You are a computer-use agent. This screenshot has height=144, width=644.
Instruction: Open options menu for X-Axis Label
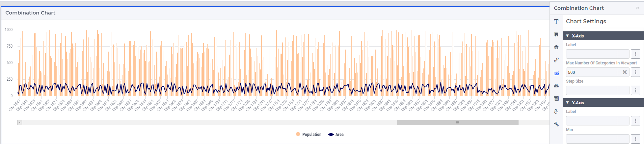coord(636,54)
